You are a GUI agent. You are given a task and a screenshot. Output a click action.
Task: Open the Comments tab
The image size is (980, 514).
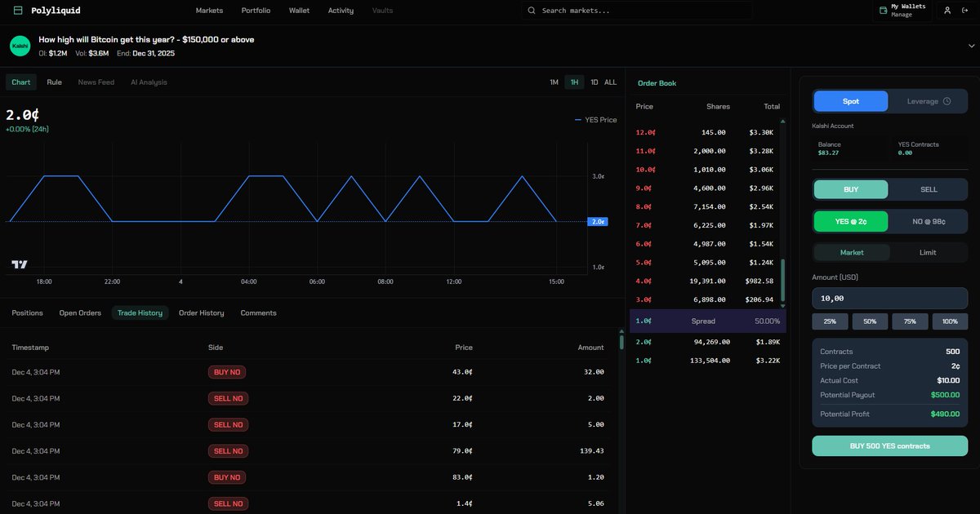258,313
